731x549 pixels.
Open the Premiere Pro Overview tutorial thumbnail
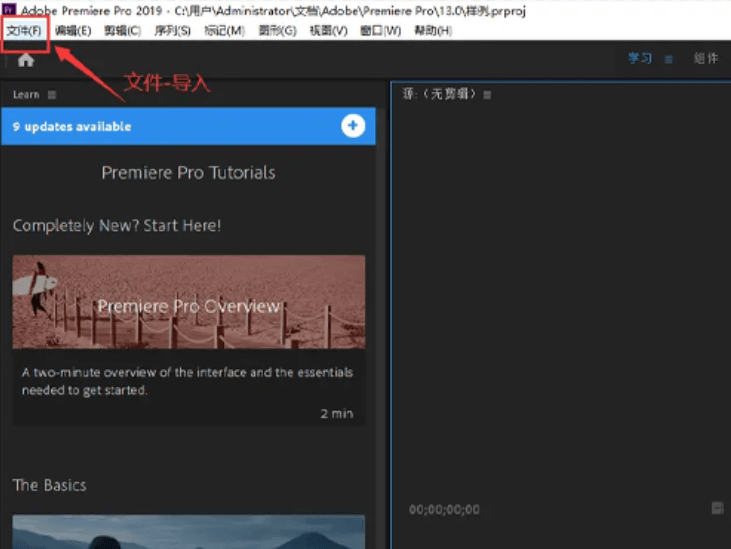(188, 302)
